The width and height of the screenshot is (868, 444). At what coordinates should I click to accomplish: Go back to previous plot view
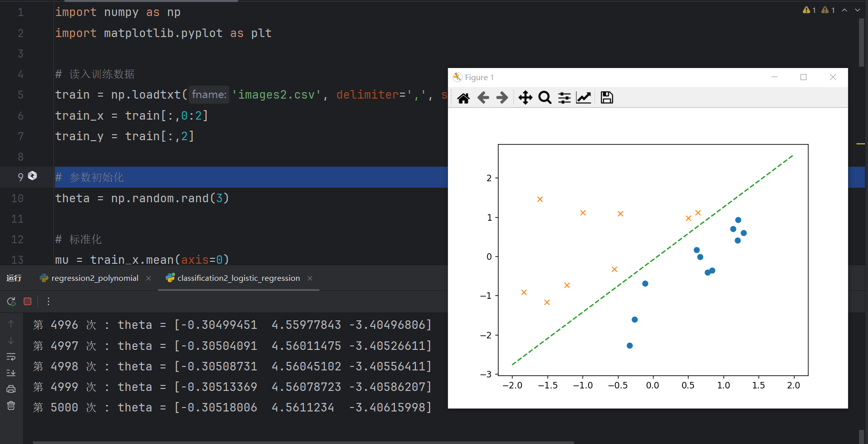483,98
